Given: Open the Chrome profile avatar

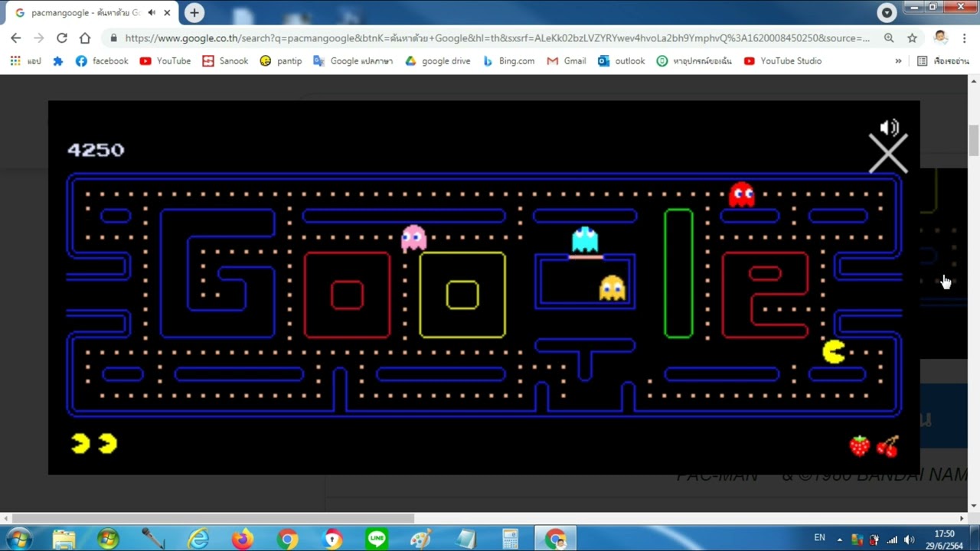Looking at the screenshot, I should 941,37.
